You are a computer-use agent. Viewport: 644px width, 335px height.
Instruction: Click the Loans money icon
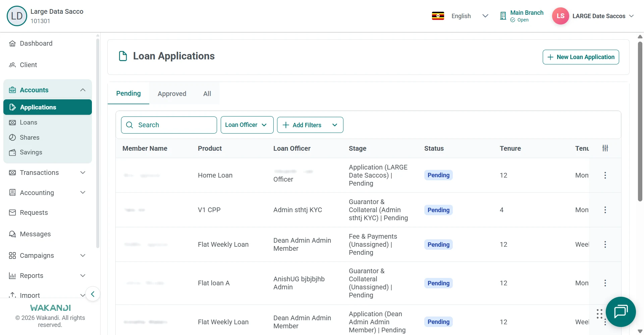(12, 123)
